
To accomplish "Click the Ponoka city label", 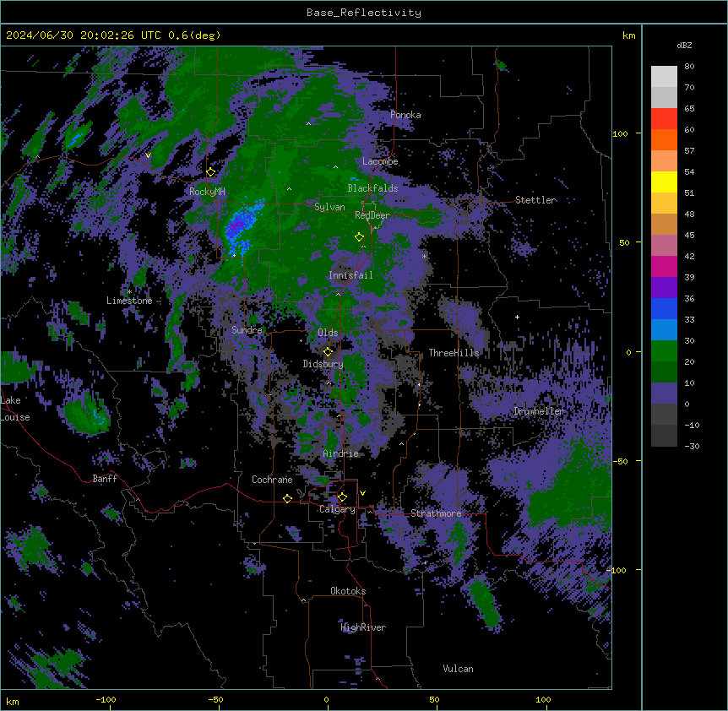I will pos(405,115).
